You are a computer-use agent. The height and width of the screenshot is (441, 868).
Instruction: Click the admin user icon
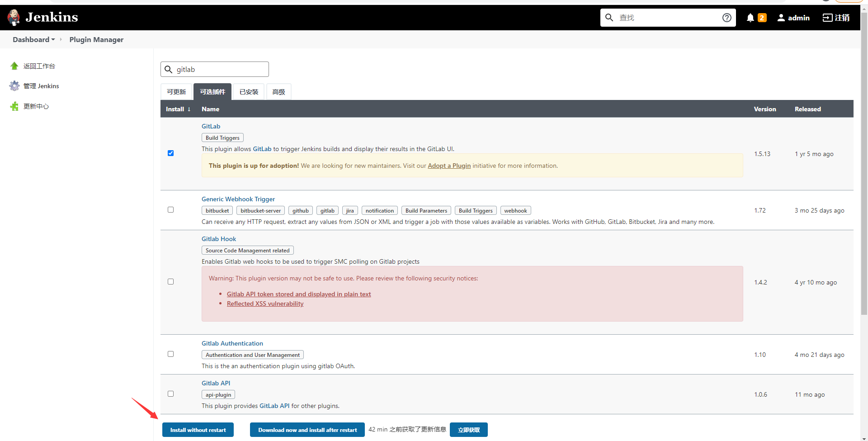point(781,18)
